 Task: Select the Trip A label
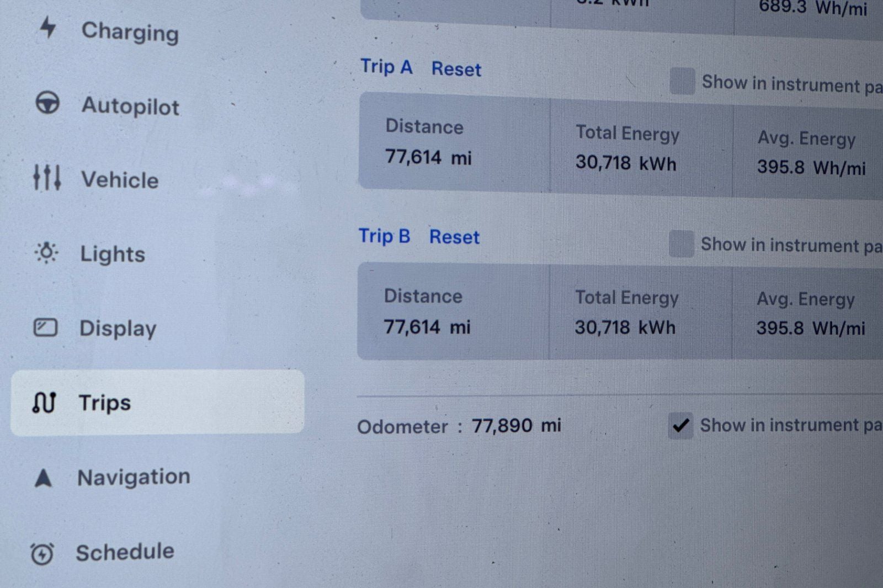[x=386, y=67]
